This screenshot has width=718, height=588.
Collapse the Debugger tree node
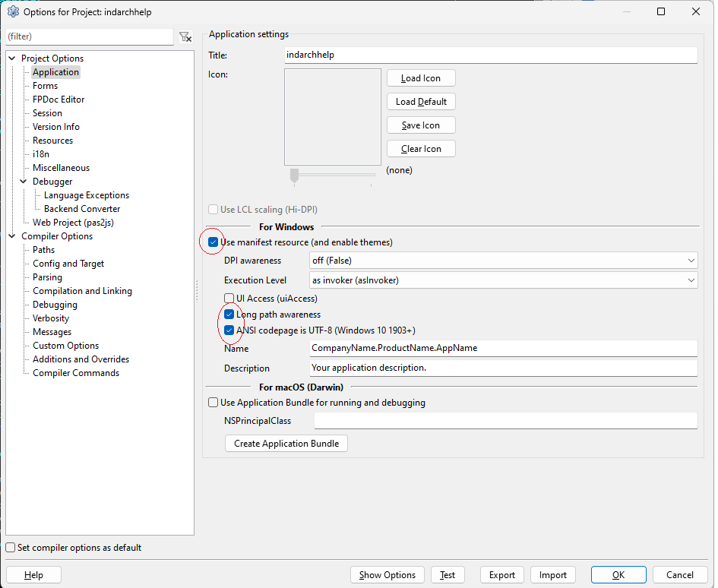(24, 182)
